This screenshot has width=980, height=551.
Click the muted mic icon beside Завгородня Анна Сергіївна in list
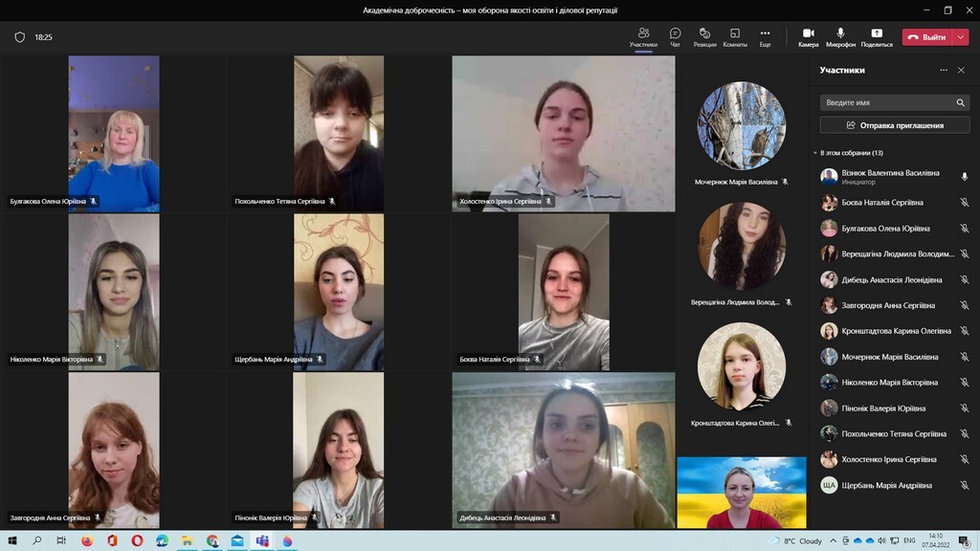click(965, 305)
